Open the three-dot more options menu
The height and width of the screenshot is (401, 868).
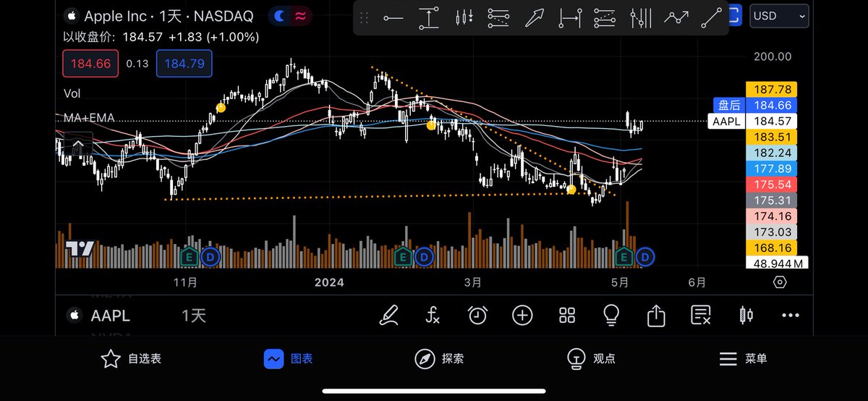pyautogui.click(x=791, y=315)
